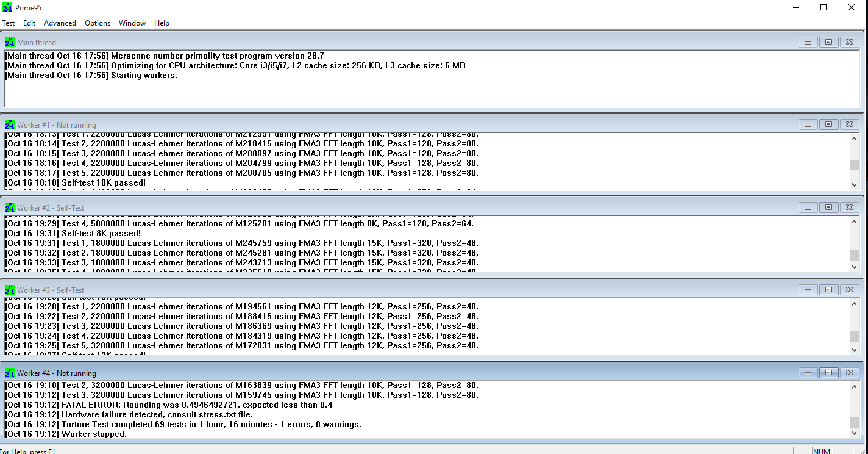868x454 pixels.
Task: Minimize the Worker #4 child window
Action: [x=808, y=373]
